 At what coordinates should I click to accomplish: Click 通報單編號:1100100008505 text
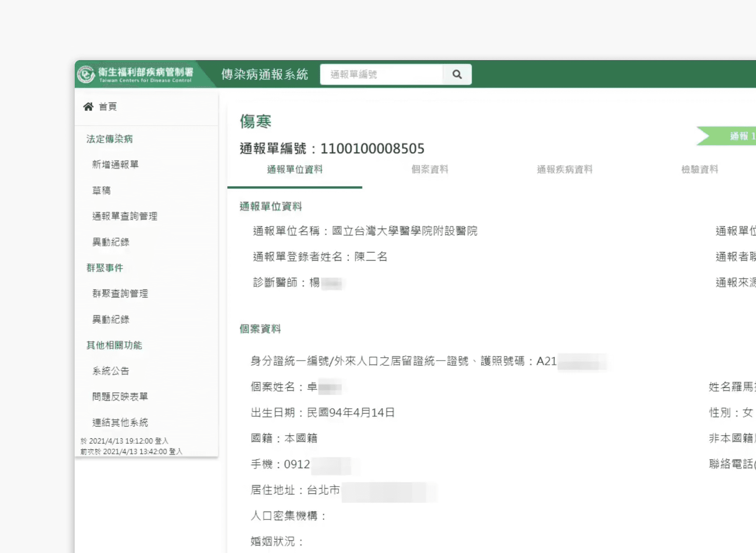pos(332,148)
